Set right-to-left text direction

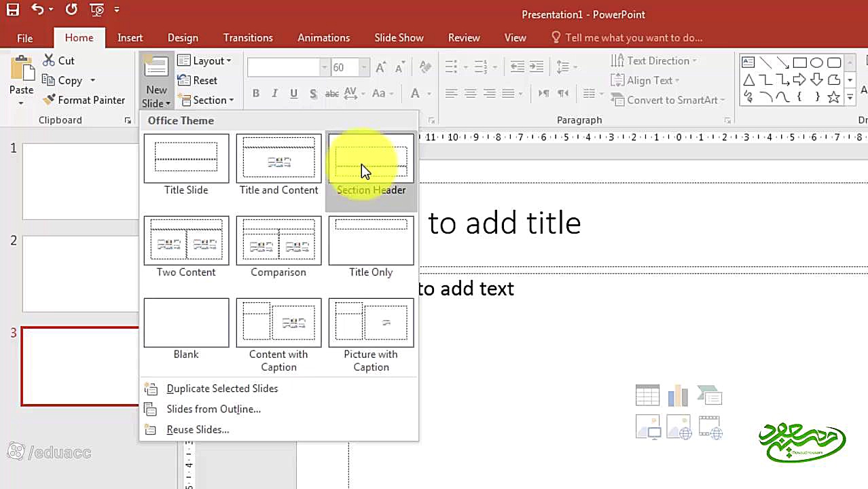coord(562,94)
